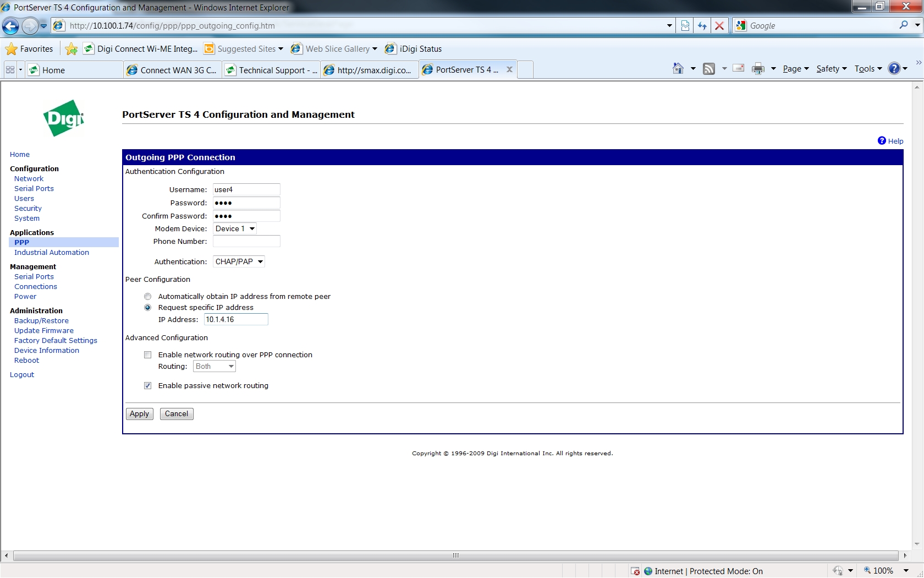This screenshot has width=924, height=578.
Task: Click the Stop loading X icon
Action: [x=719, y=26]
